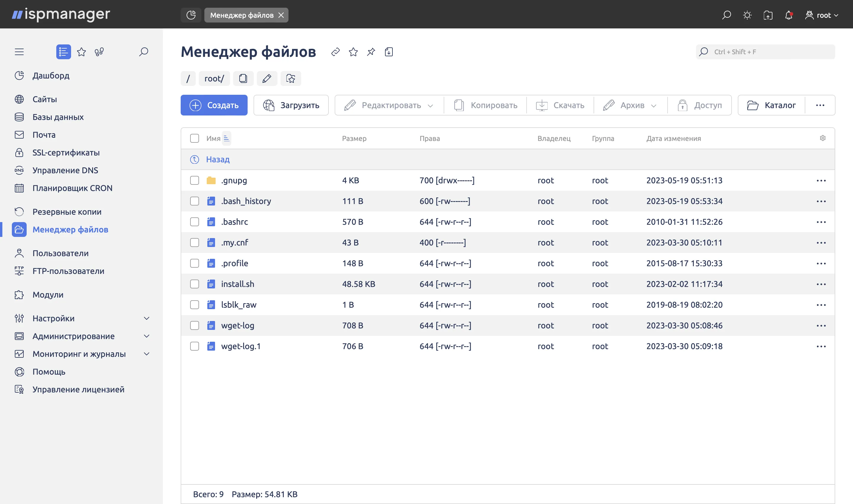Click the search field showing Ctrl + Shift + F
The height and width of the screenshot is (504, 853).
pyautogui.click(x=765, y=52)
